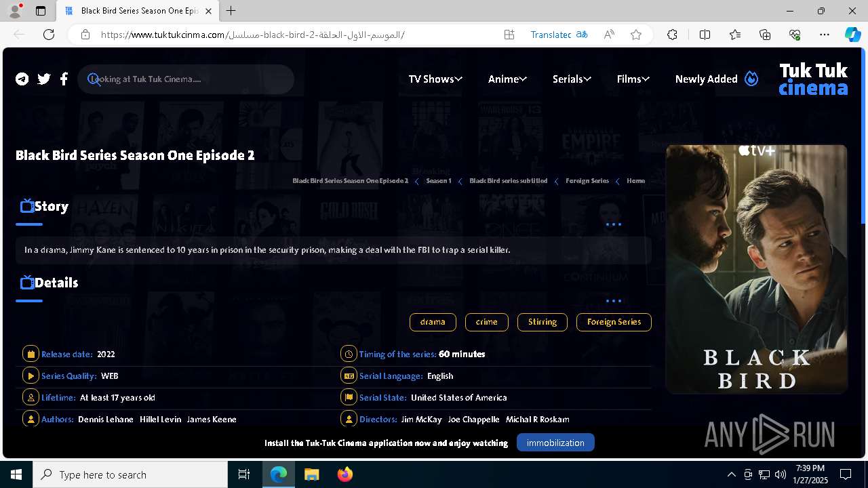Expand the Serials menu

[572, 79]
